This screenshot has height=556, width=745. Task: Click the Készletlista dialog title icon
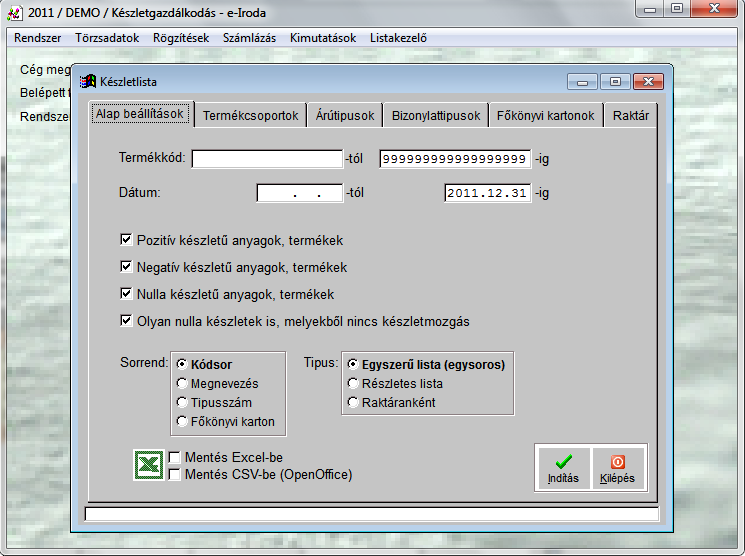coord(88,81)
